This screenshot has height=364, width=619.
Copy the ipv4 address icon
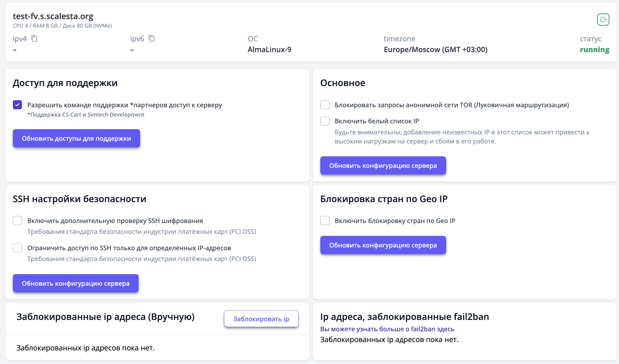coord(34,39)
